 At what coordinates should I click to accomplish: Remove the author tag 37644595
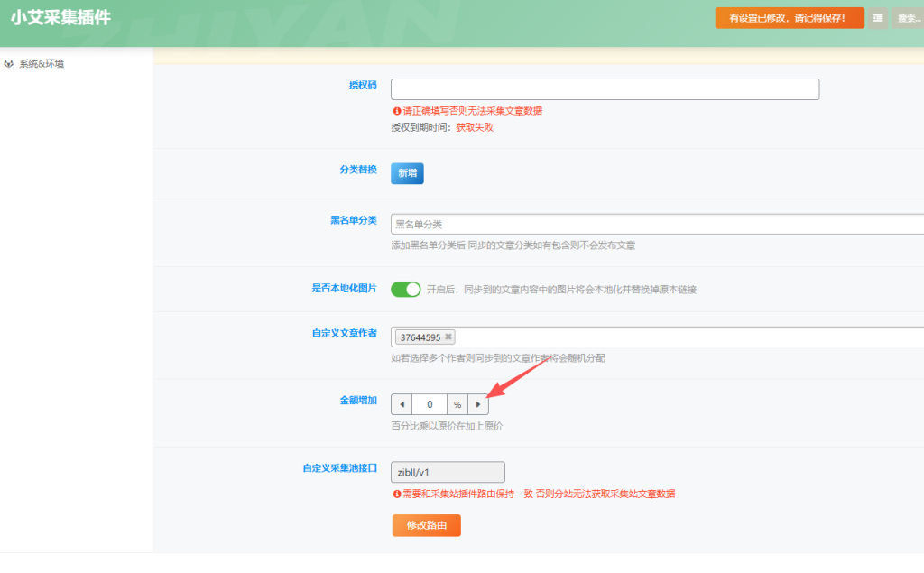click(448, 337)
